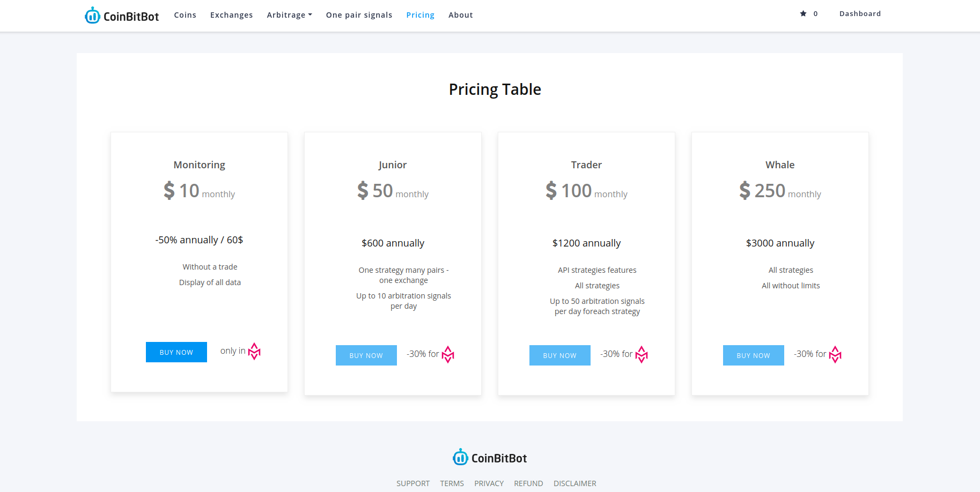Go to the Exchanges page
Screen dimensions: 980x492
click(231, 15)
